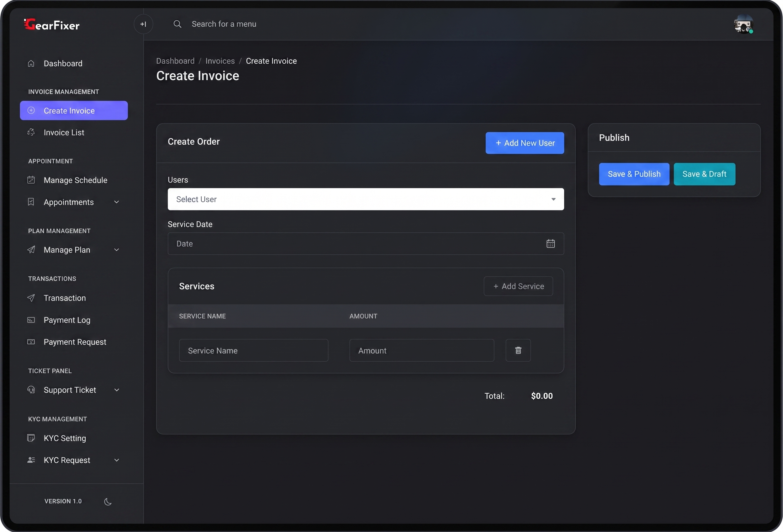Viewport: 783px width, 532px height.
Task: Focus the Amount input field
Action: pyautogui.click(x=422, y=350)
